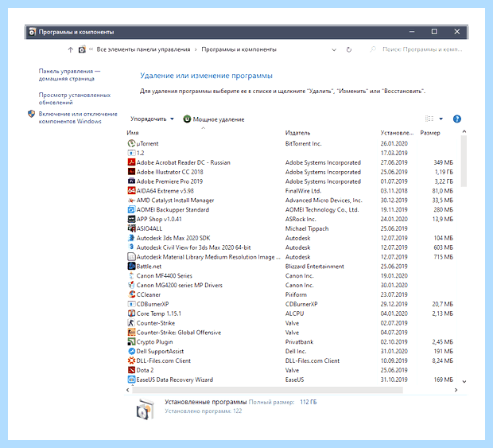493x448 pixels.
Task: Click the CDBurnerXP icon
Action: [x=131, y=304]
